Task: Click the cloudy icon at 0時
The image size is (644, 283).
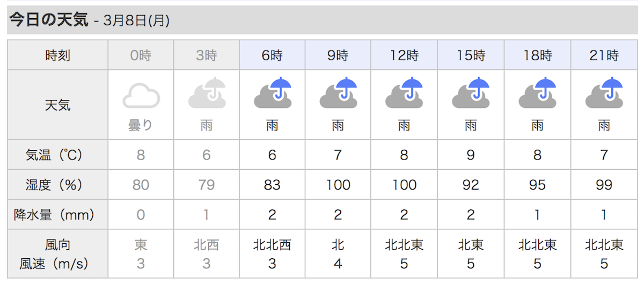Action: tap(141, 95)
